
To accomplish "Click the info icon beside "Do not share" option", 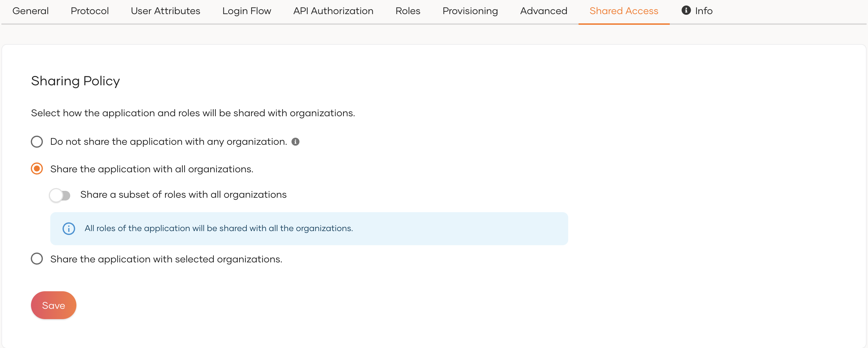I will click(x=295, y=142).
